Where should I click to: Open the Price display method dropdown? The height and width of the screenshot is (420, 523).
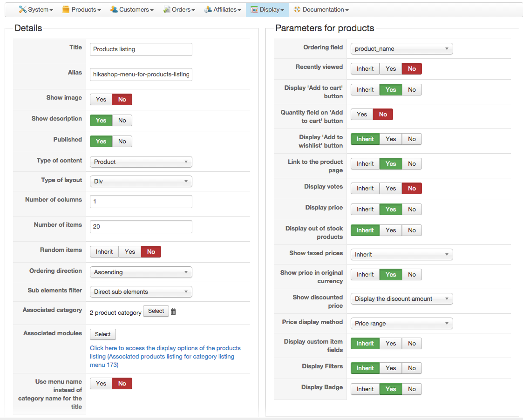(401, 323)
